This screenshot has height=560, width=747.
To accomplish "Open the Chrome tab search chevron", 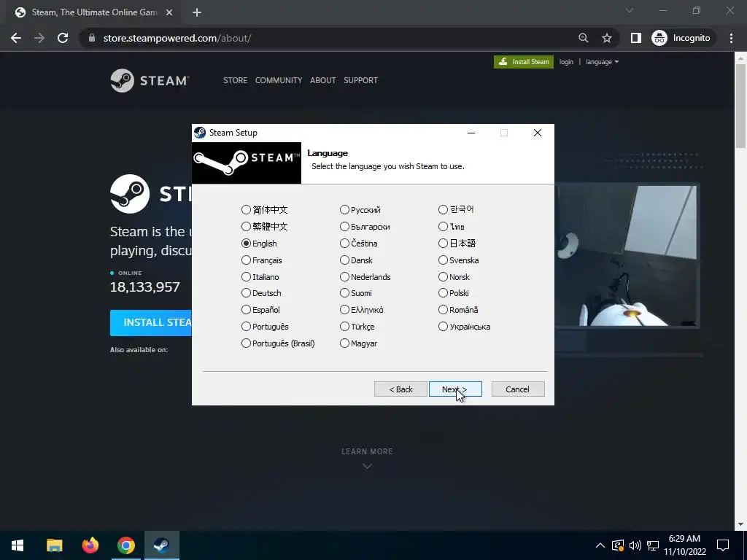I will [x=630, y=10].
